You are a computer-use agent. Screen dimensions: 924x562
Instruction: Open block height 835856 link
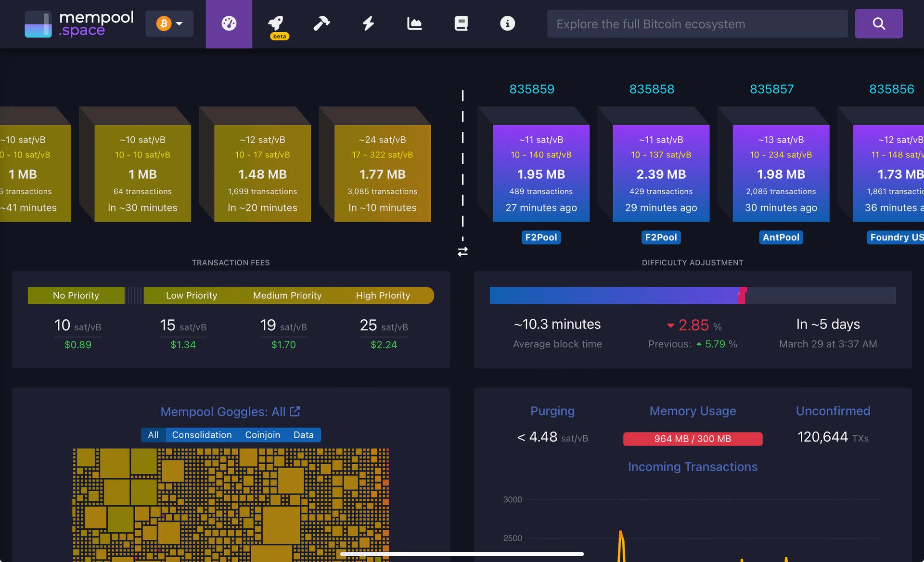click(x=891, y=89)
